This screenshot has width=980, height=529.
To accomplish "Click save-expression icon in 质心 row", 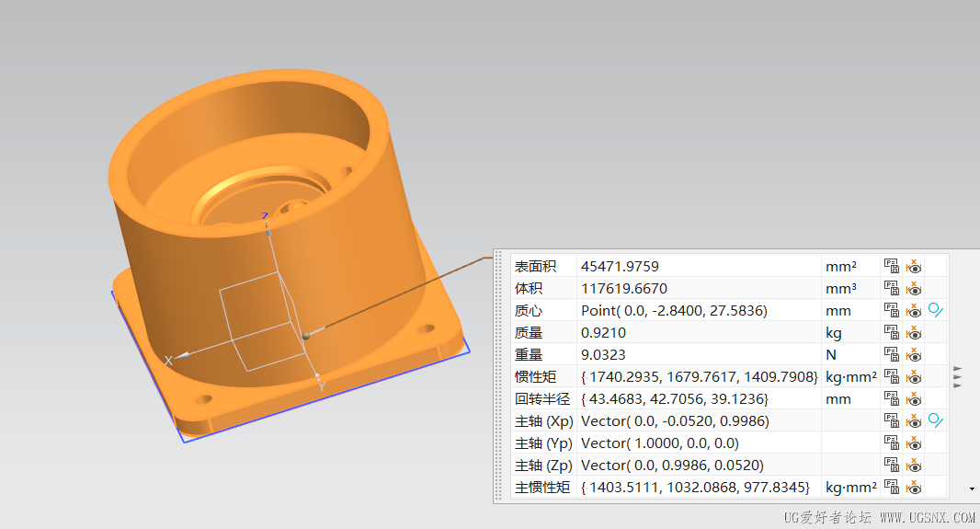I will 891,310.
